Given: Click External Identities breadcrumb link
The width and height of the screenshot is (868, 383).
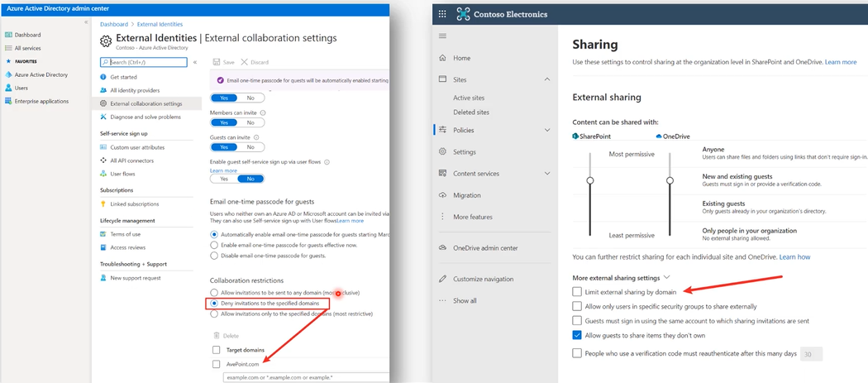Looking at the screenshot, I should [x=159, y=24].
